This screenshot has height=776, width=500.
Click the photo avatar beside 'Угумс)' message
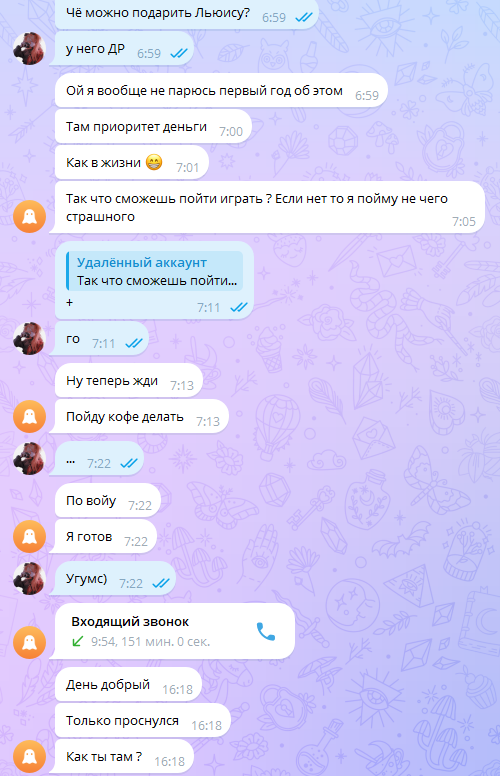29,578
